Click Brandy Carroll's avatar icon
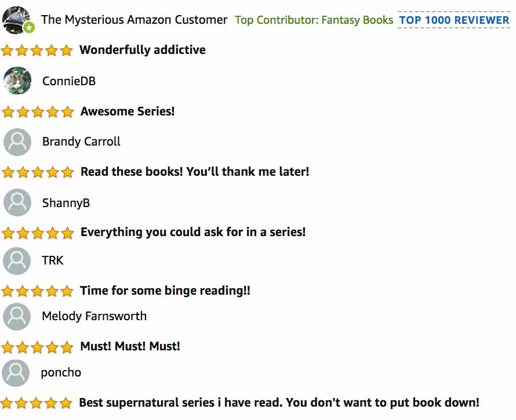516x420 pixels. pyautogui.click(x=17, y=142)
